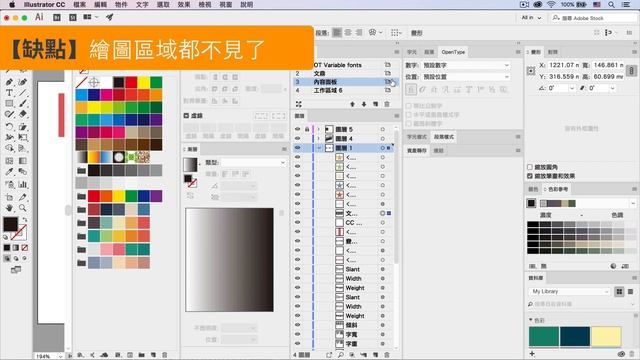Select the Rectangle tool
Image resolution: width=640 pixels, height=360 pixels.
pos(9,103)
